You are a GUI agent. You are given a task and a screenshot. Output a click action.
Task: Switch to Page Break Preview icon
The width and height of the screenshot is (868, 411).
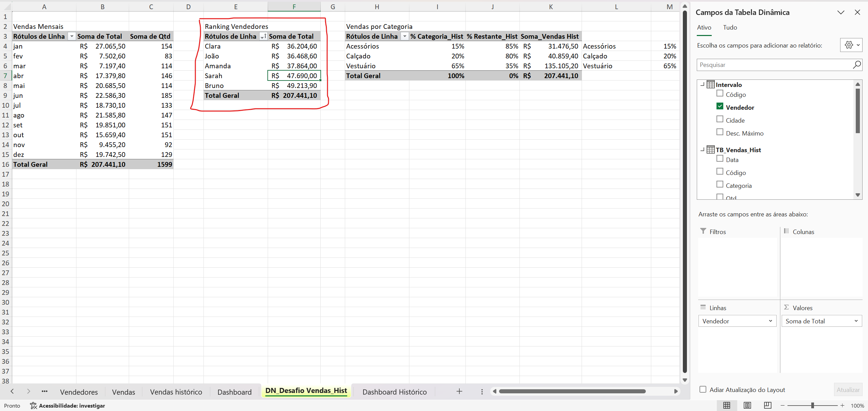[767, 405]
